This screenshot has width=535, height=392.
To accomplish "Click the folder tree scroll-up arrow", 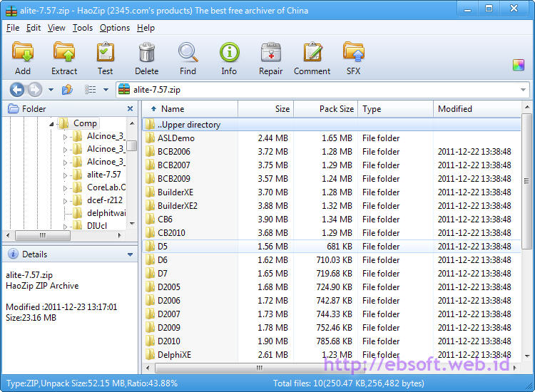I will (x=132, y=123).
